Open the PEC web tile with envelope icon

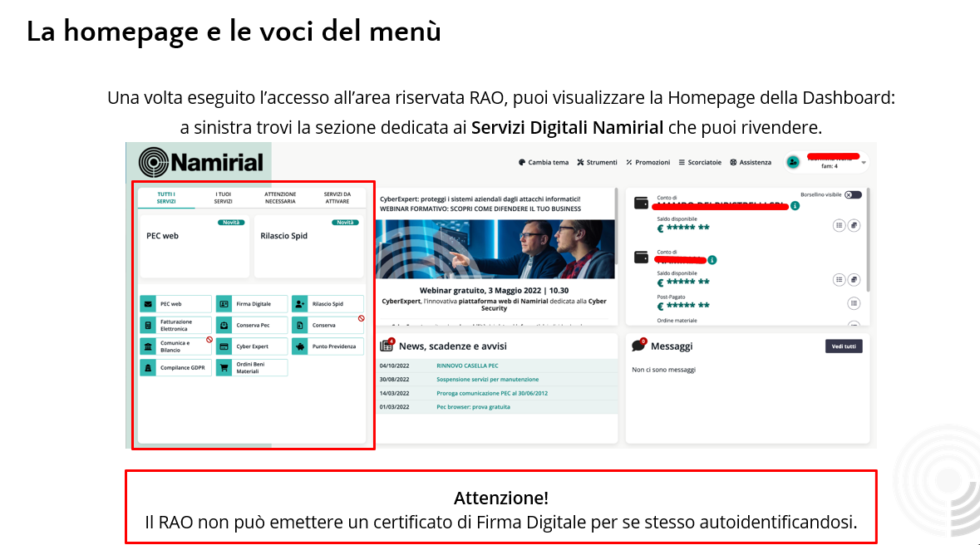(x=175, y=304)
